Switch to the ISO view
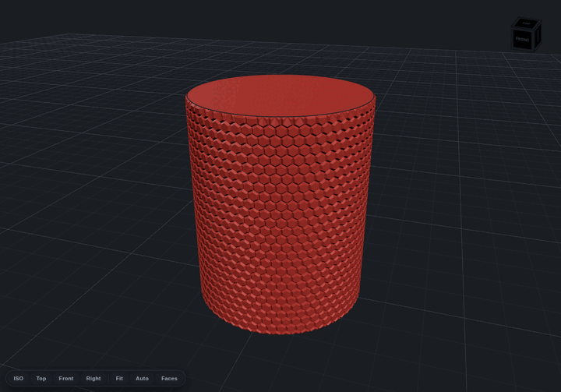Image resolution: width=561 pixels, height=392 pixels. pyautogui.click(x=18, y=379)
